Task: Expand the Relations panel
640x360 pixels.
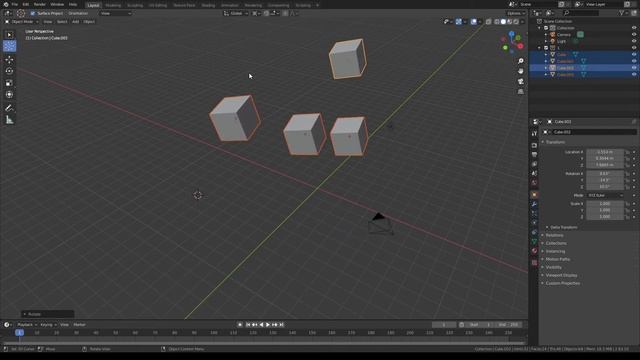Action: (553, 235)
